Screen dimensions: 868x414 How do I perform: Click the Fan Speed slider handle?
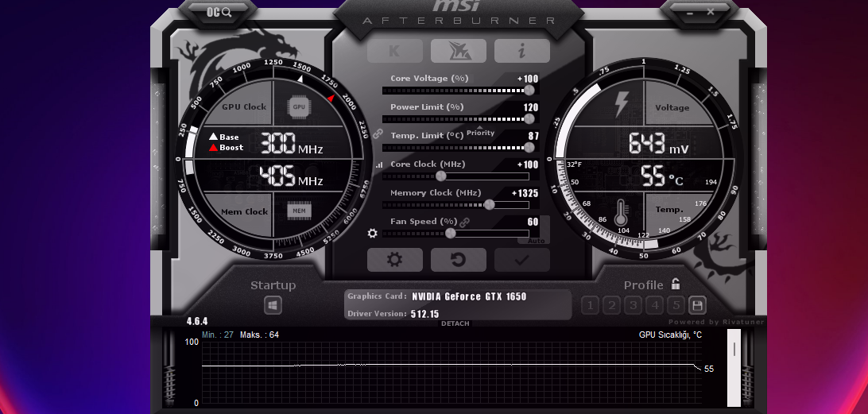(x=451, y=234)
